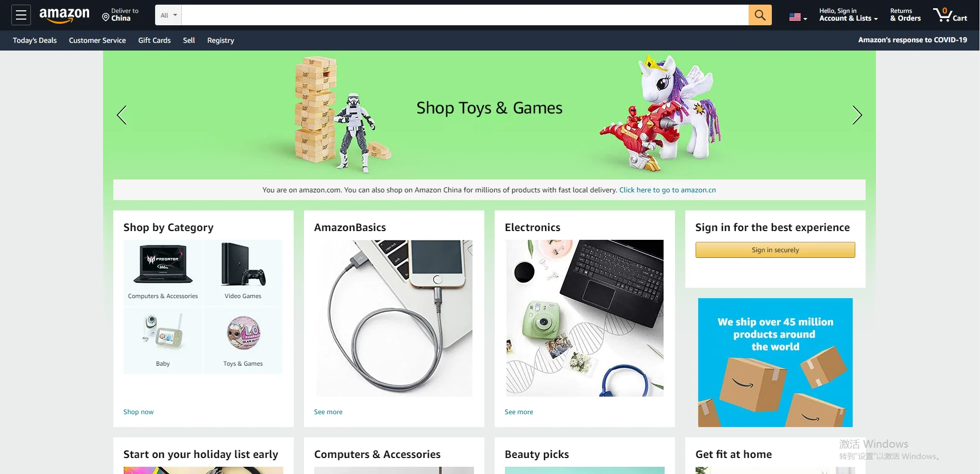Select the Toys & Games category thumbnail

[243, 340]
